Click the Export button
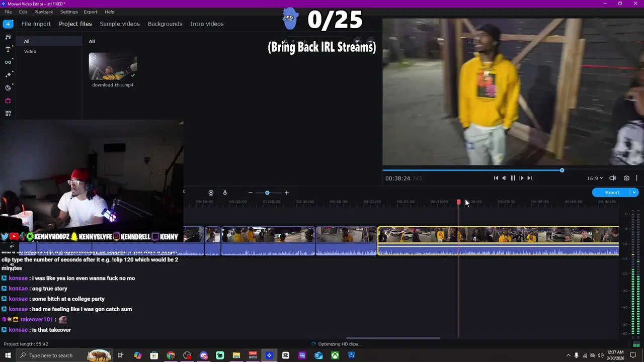Viewport: 644px width, 362px height. 612,193
